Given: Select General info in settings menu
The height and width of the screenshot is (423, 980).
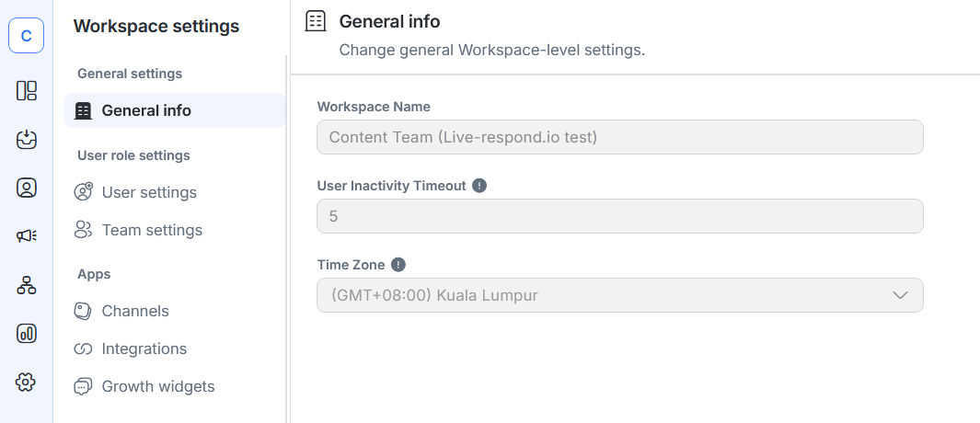Looking at the screenshot, I should 146,110.
